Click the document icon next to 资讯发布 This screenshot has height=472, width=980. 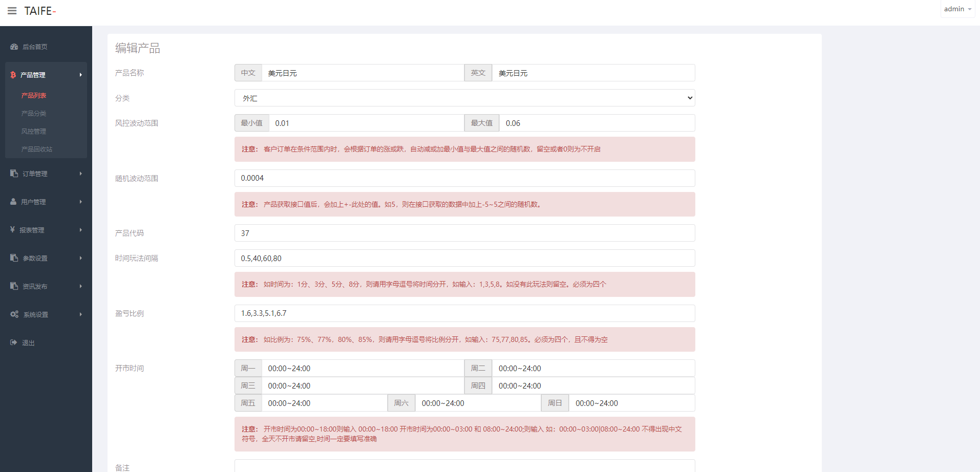click(x=13, y=286)
